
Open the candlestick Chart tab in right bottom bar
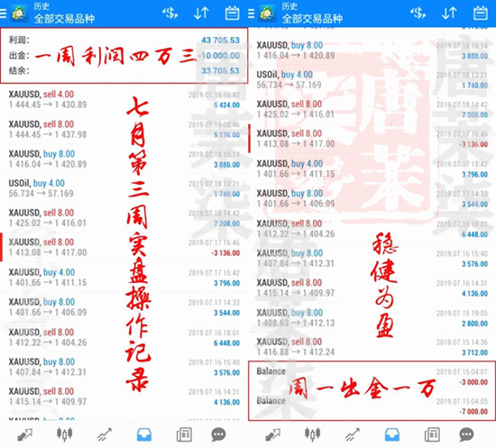pos(312,434)
